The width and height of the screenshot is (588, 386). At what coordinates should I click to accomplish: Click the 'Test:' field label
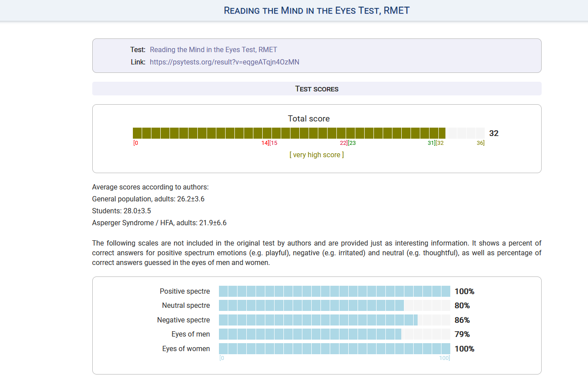[138, 50]
